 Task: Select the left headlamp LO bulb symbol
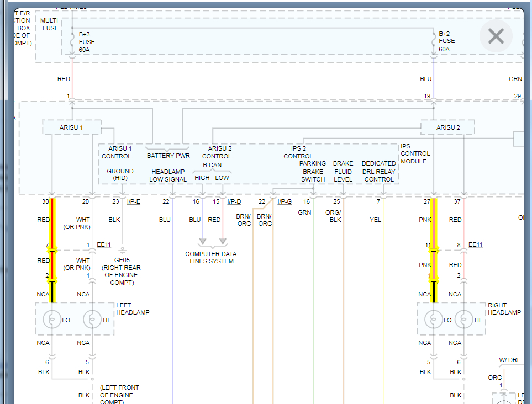coord(52,320)
